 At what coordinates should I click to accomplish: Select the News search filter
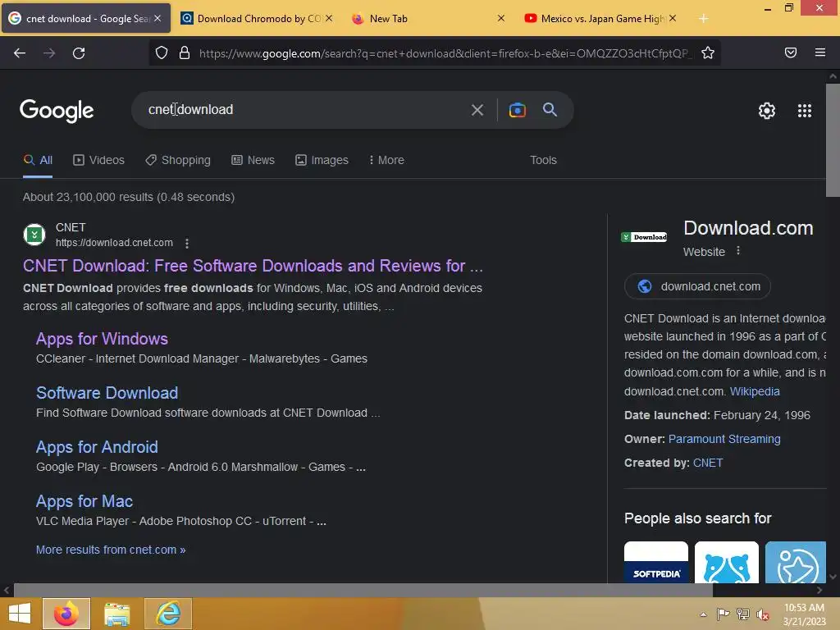(253, 160)
